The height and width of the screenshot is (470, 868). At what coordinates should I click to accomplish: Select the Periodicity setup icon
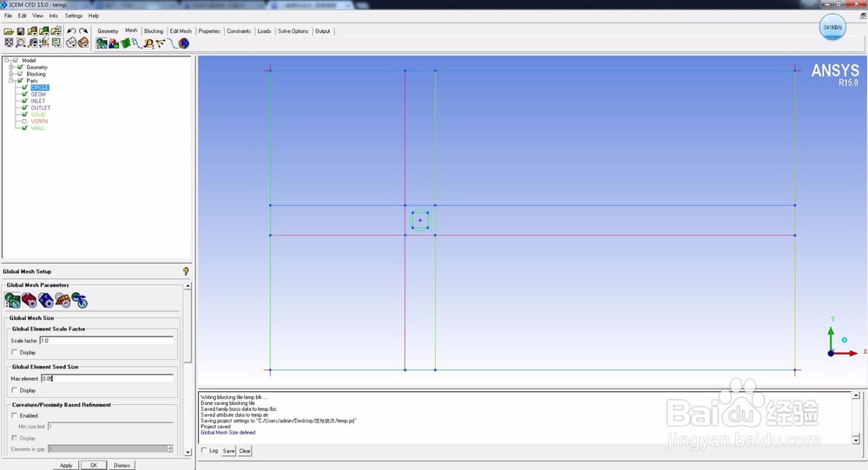79,300
